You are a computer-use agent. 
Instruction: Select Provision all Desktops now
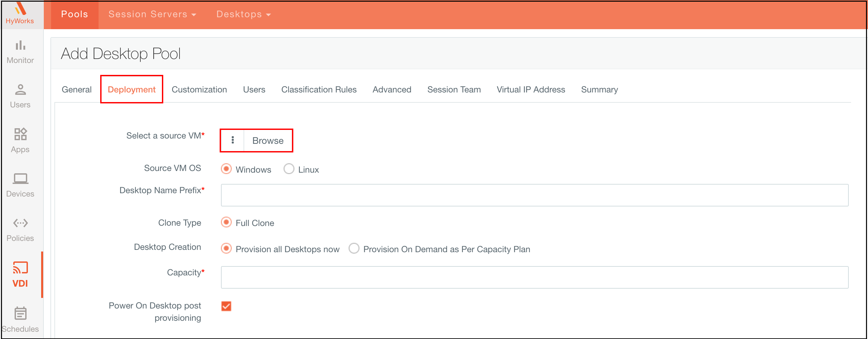226,249
